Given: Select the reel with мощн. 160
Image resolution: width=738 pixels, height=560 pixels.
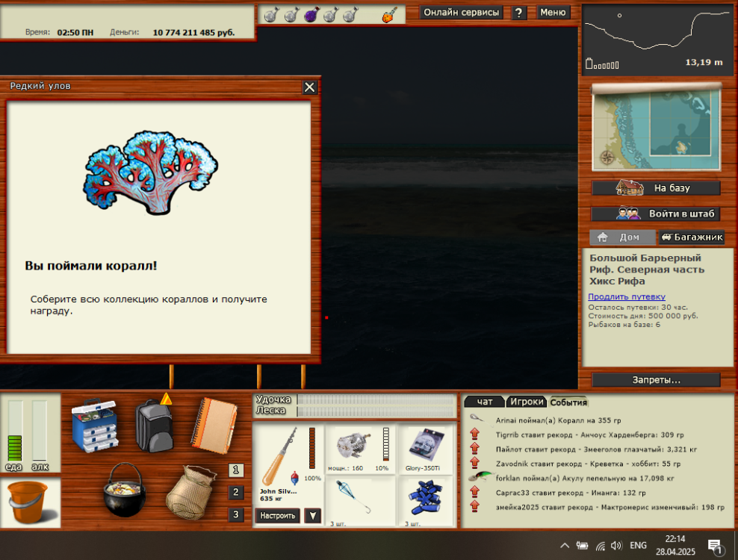Looking at the screenshot, I should pyautogui.click(x=352, y=444).
